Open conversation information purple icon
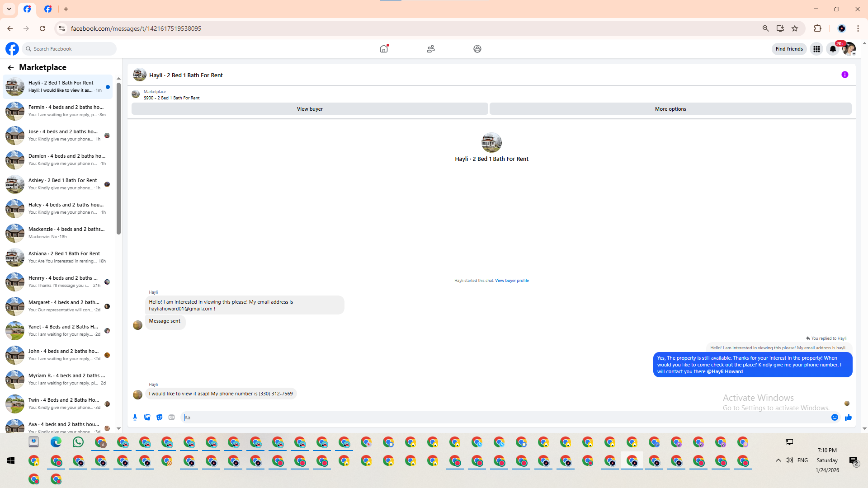The width and height of the screenshot is (868, 488). pos(844,75)
